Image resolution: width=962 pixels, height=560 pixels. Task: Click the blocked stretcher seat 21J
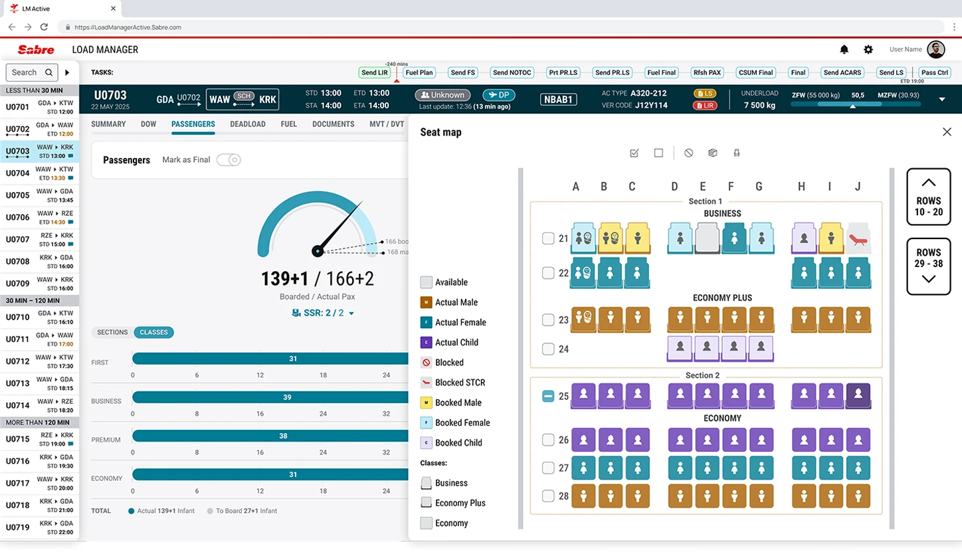[x=858, y=238]
